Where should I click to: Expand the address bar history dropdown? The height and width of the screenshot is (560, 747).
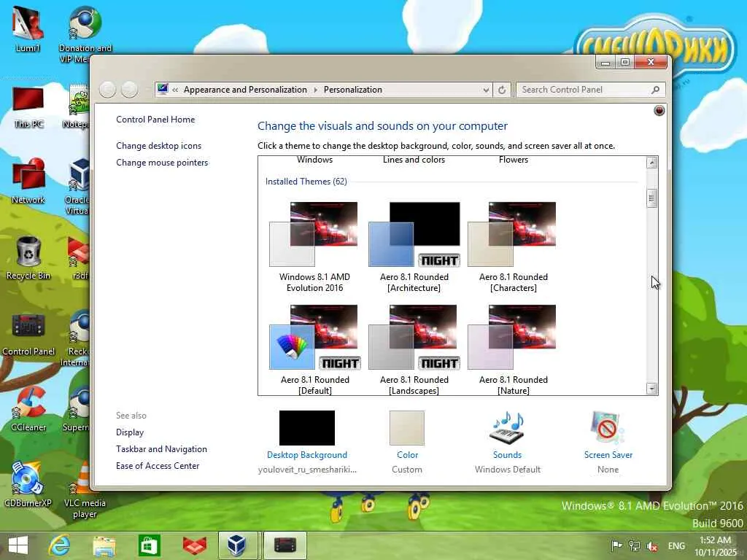point(485,90)
